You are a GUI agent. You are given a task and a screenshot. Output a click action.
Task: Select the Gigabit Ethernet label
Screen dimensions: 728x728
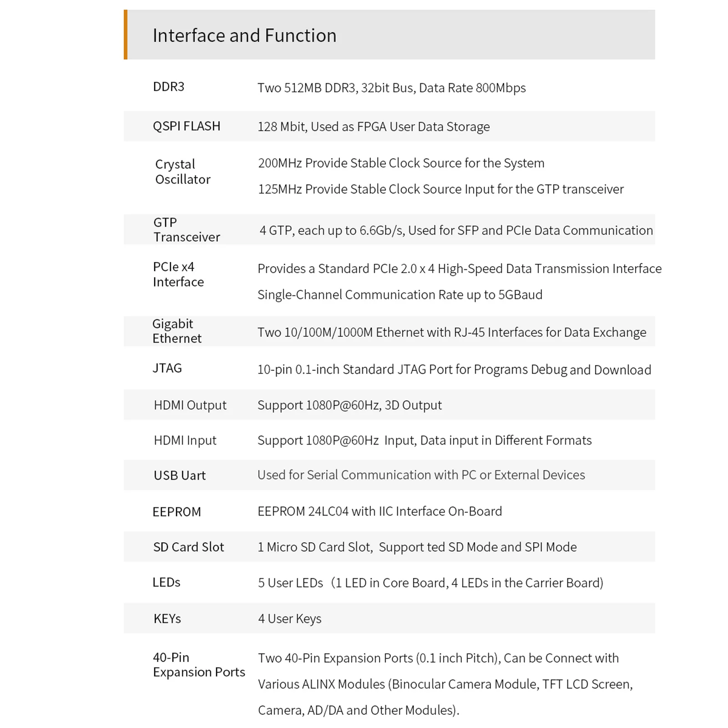177,331
